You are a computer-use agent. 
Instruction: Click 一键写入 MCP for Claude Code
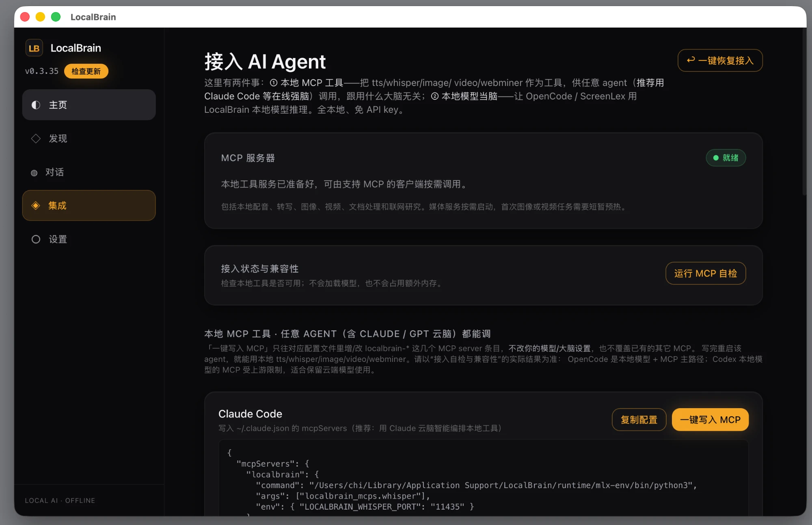(710, 420)
